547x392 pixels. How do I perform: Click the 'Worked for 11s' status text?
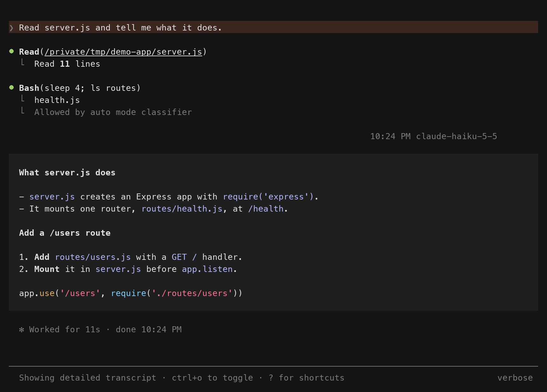pyautogui.click(x=65, y=329)
